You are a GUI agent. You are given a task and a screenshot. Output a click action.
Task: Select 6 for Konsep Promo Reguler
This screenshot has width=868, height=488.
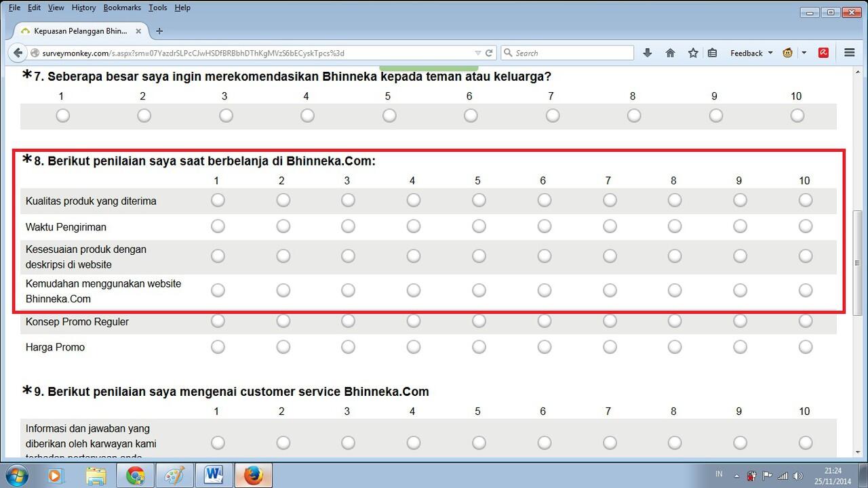point(544,320)
